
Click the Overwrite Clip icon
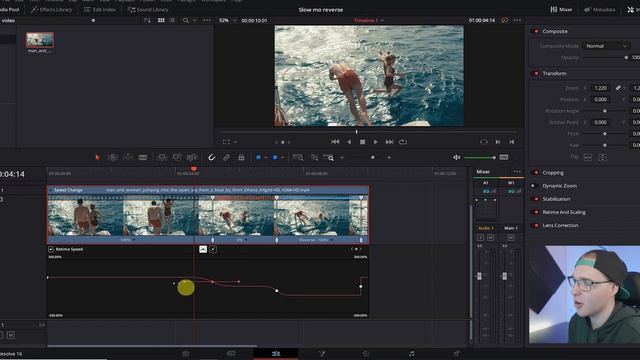coord(177,158)
